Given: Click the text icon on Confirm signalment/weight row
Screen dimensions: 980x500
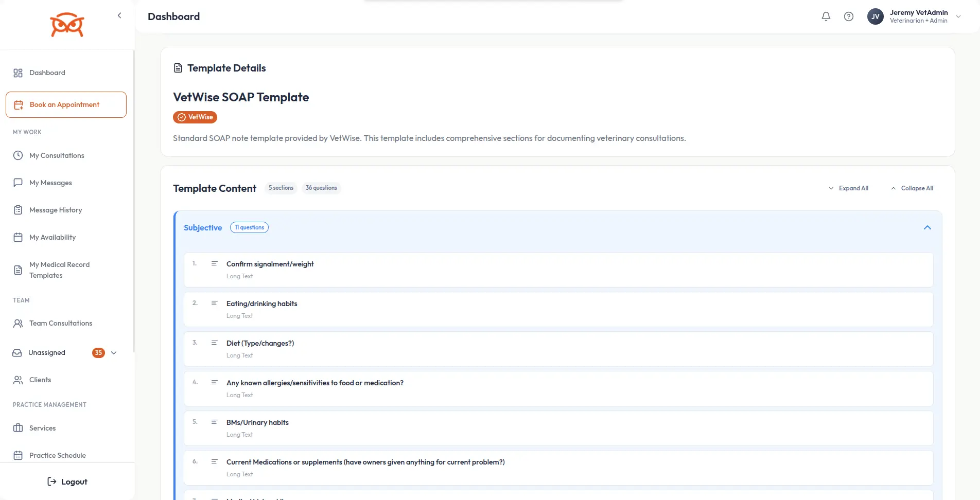Looking at the screenshot, I should pos(214,263).
